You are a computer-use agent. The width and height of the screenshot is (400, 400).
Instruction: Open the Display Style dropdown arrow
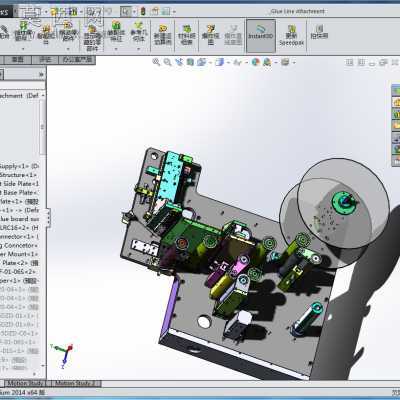coord(228,62)
